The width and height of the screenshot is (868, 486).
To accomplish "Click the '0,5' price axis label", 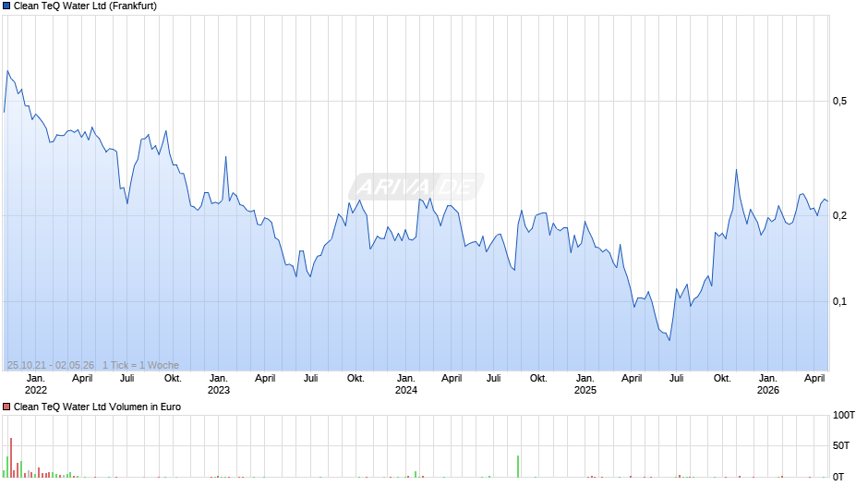I will coord(839,101).
